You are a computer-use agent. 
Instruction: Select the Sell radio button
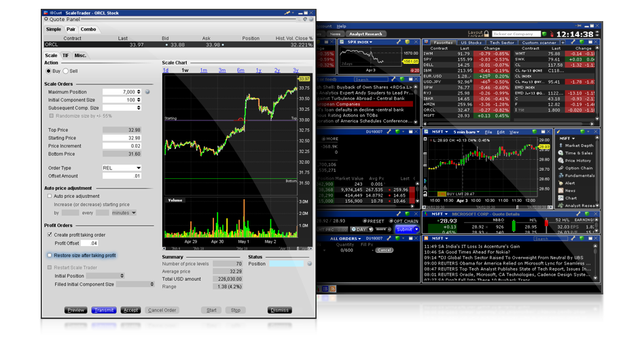(x=66, y=71)
